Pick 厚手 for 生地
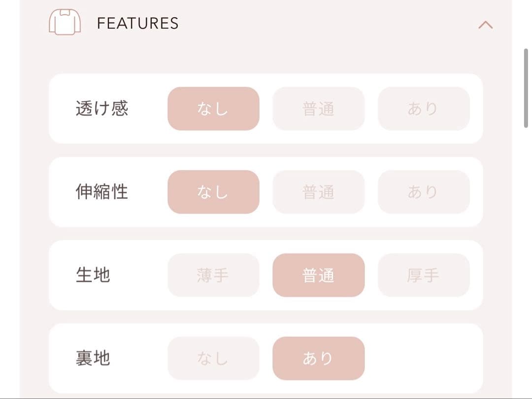The width and height of the screenshot is (532, 399). coord(424,275)
